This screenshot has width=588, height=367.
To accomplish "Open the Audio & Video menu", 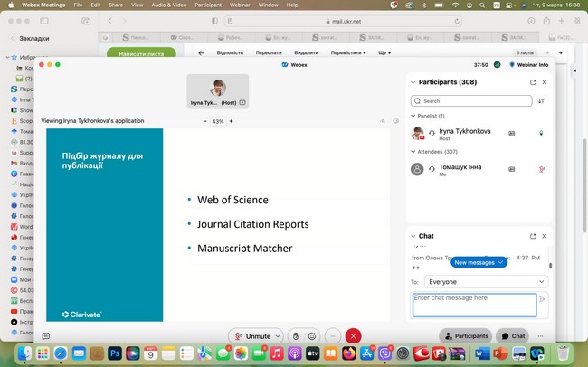I will coord(169,5).
